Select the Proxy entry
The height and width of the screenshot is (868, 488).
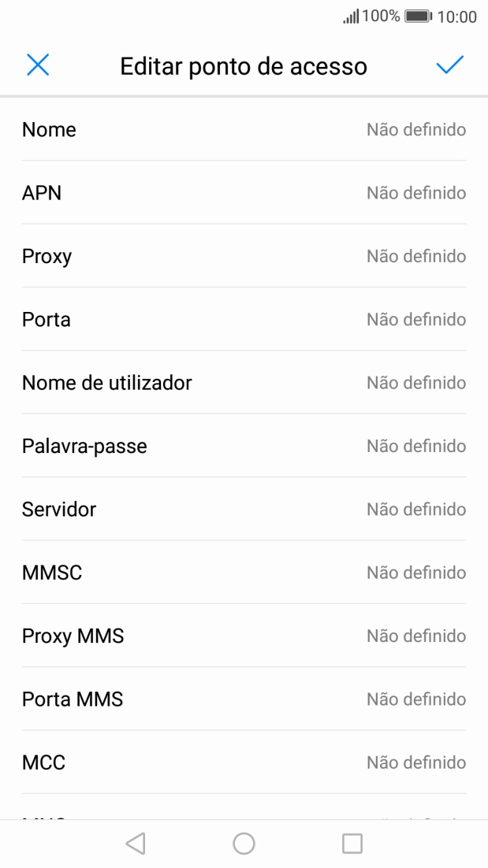244,256
